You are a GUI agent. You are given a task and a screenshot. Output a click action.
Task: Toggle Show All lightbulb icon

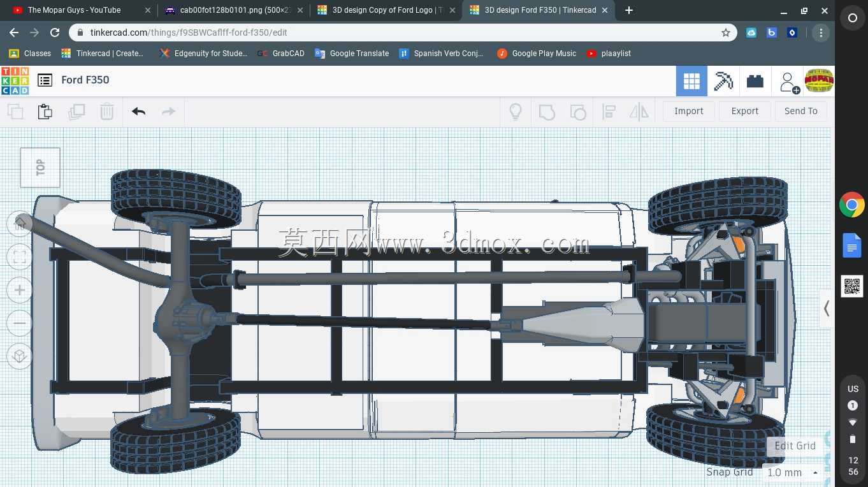click(x=516, y=112)
